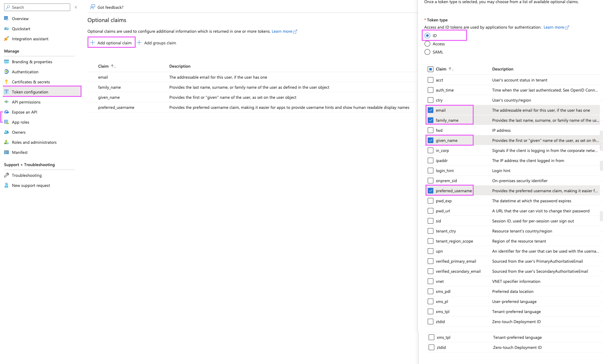Uncheck the preferred_username claim checkbox
The image size is (603, 364).
click(x=431, y=191)
